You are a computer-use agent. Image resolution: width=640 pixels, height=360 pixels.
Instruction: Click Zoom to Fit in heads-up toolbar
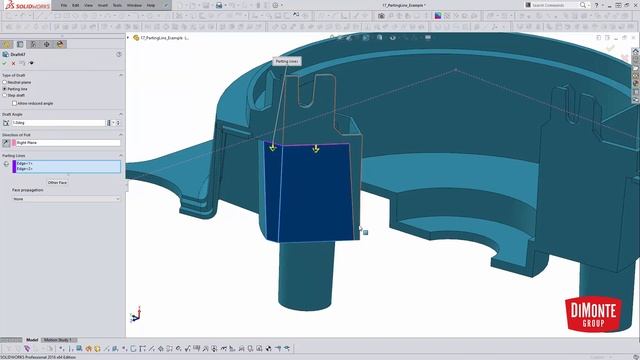click(x=332, y=38)
